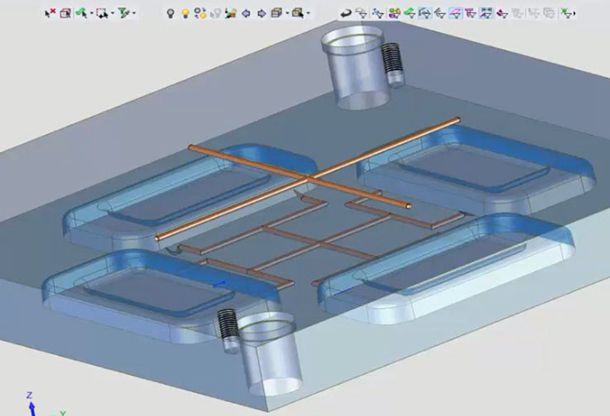Click the threaded screw near bottom cylinder
The width and height of the screenshot is (610, 416).
[x=226, y=328]
